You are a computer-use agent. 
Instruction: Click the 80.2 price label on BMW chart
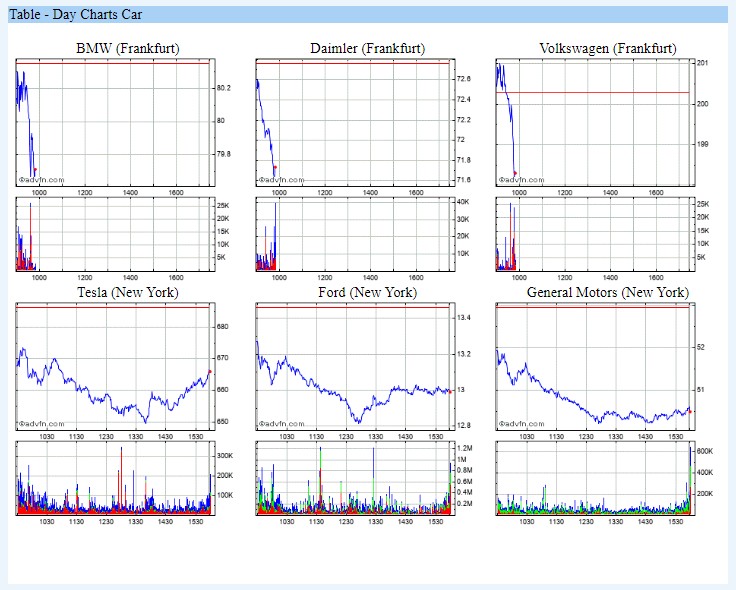click(x=223, y=88)
